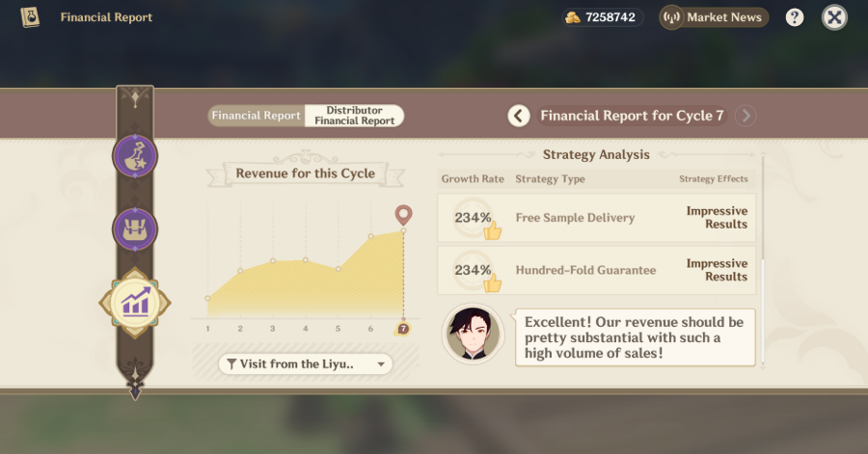Open Market News

pos(714,17)
